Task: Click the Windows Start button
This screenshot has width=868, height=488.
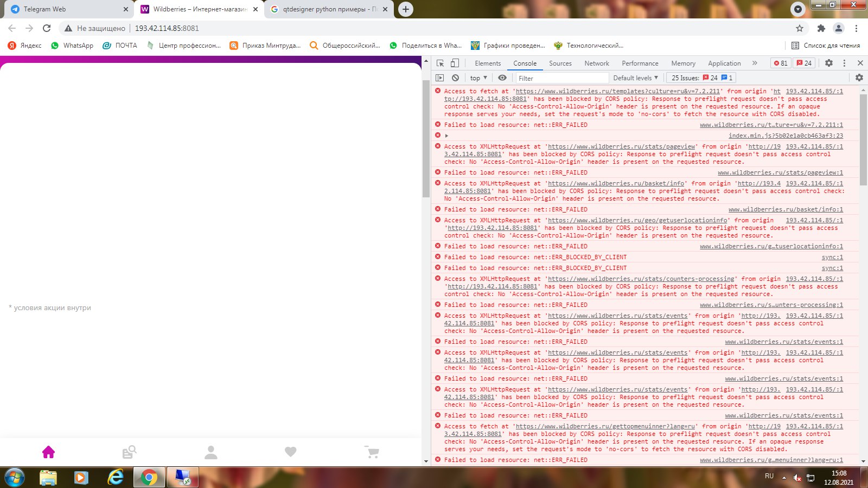Action: (x=15, y=478)
